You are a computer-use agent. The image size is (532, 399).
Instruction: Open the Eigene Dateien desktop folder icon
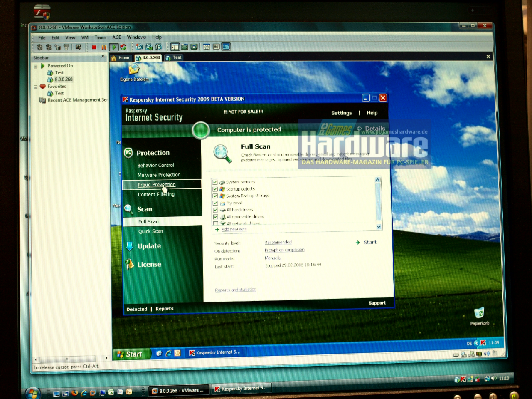pos(134,69)
